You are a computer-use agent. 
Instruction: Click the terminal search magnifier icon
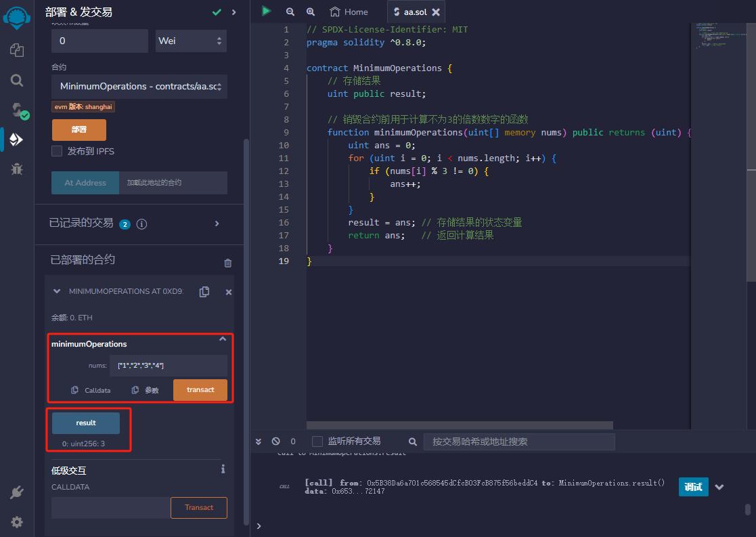pos(413,442)
